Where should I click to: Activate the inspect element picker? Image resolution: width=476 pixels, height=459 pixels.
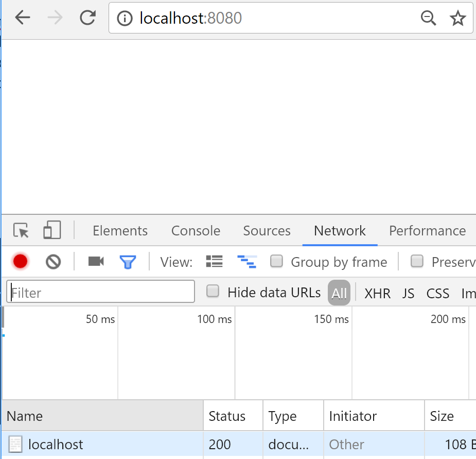[x=21, y=231]
